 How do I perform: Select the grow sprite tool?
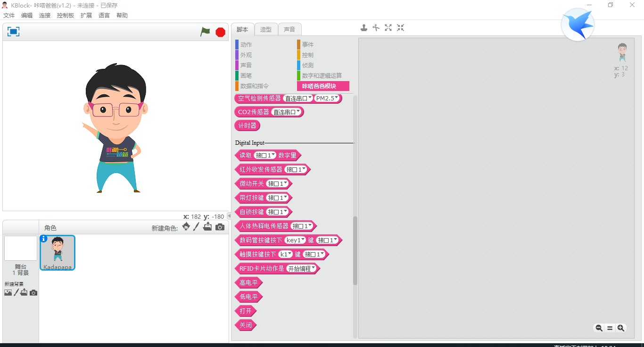click(388, 28)
